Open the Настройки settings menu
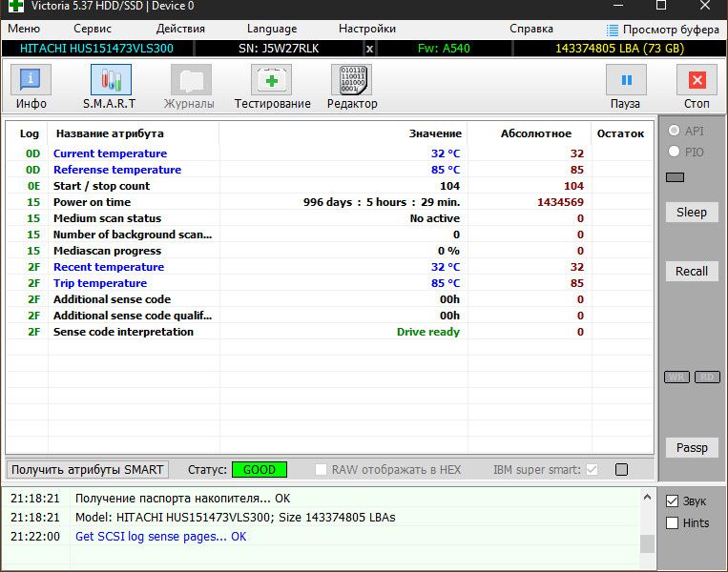The height and width of the screenshot is (572, 728). click(367, 29)
